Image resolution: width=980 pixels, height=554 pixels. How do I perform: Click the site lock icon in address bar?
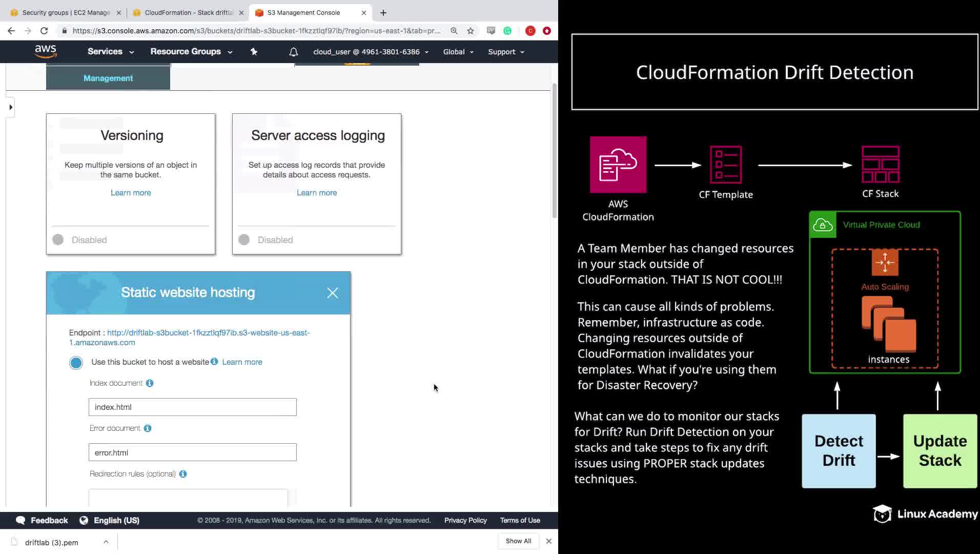pos(64,31)
